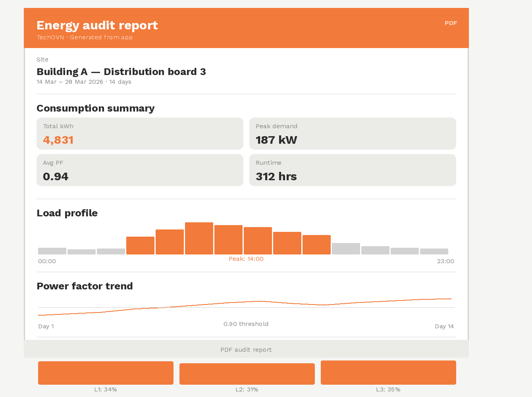Toggle the L1 phase bar

106,373
